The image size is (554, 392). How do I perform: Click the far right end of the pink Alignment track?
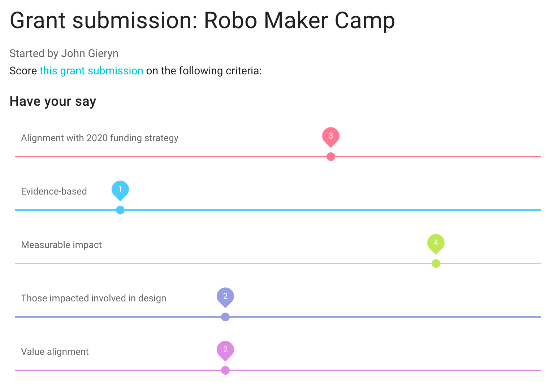(x=540, y=157)
